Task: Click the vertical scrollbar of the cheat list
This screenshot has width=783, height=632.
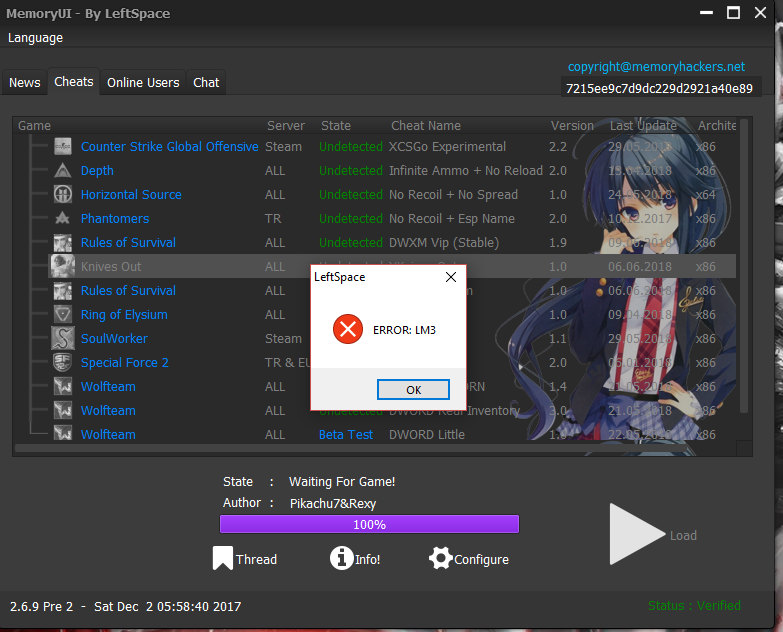Action: [744, 265]
